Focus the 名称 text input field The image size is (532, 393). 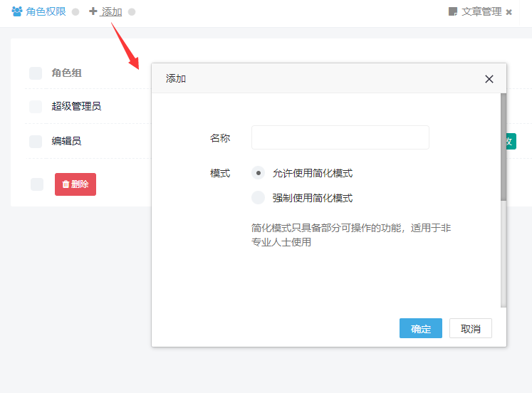coord(340,137)
